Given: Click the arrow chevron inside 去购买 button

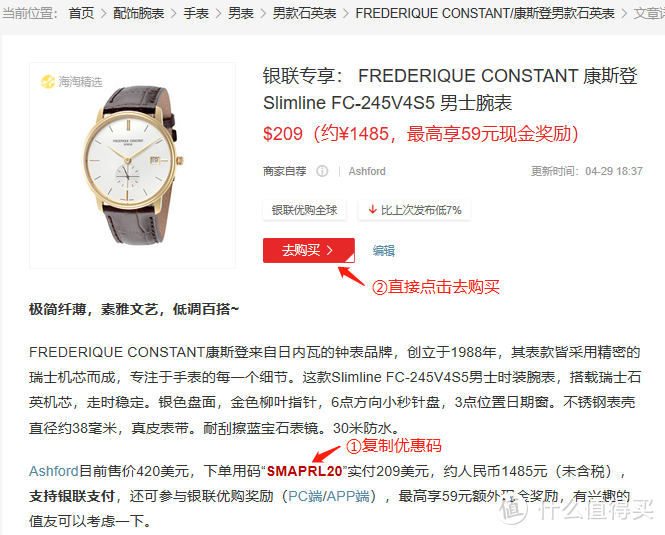Looking at the screenshot, I should [330, 250].
